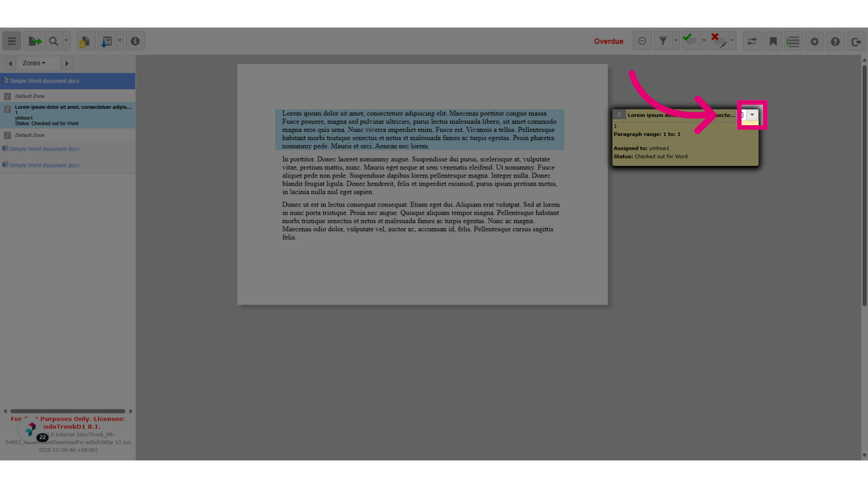Screen dimensions: 868x488
Task: Click the Z icon on the zone card
Action: click(x=619, y=114)
